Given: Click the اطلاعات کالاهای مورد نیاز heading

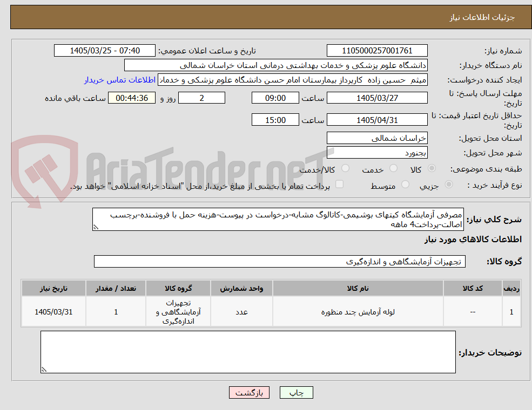Looking at the screenshot, I should [x=473, y=240].
